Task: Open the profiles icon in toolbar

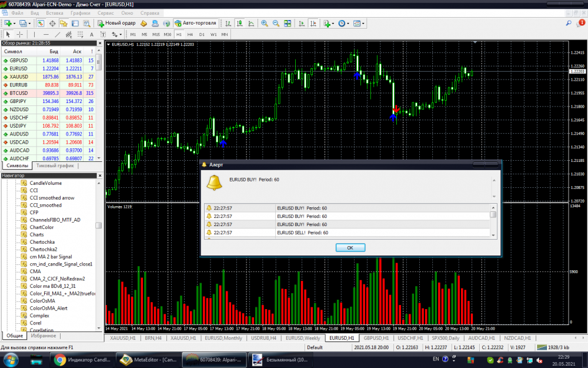Action: coord(23,24)
